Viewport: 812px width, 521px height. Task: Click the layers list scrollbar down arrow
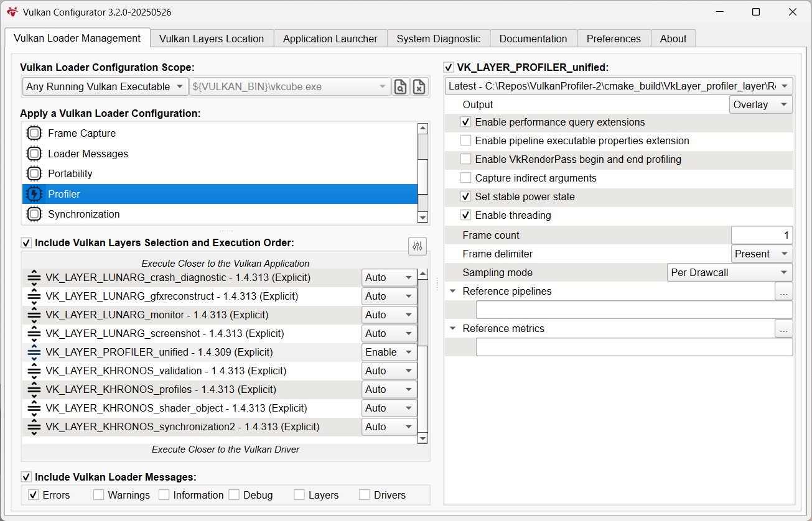point(423,438)
